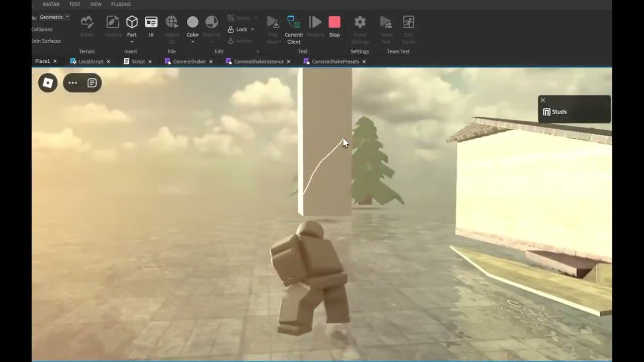Viewport: 644px width, 362px height.
Task: Switch to the CameraShakeInstance tab
Action: (259, 62)
